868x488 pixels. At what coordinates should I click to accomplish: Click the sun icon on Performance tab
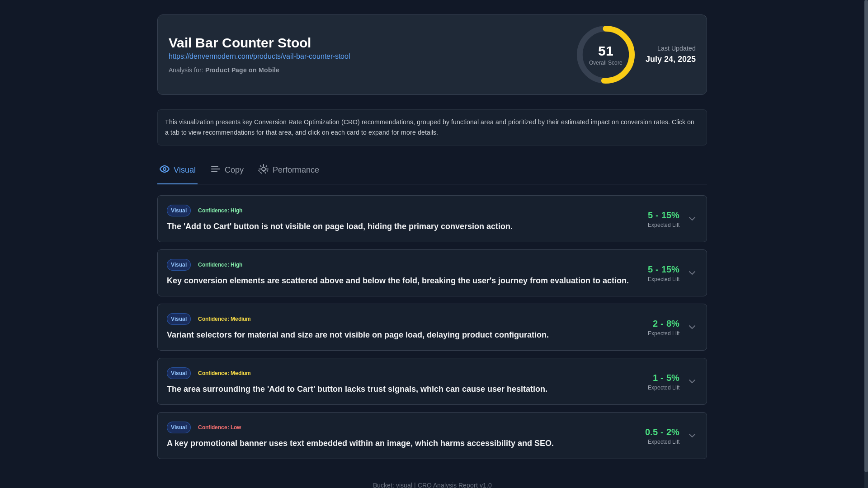coord(263,169)
